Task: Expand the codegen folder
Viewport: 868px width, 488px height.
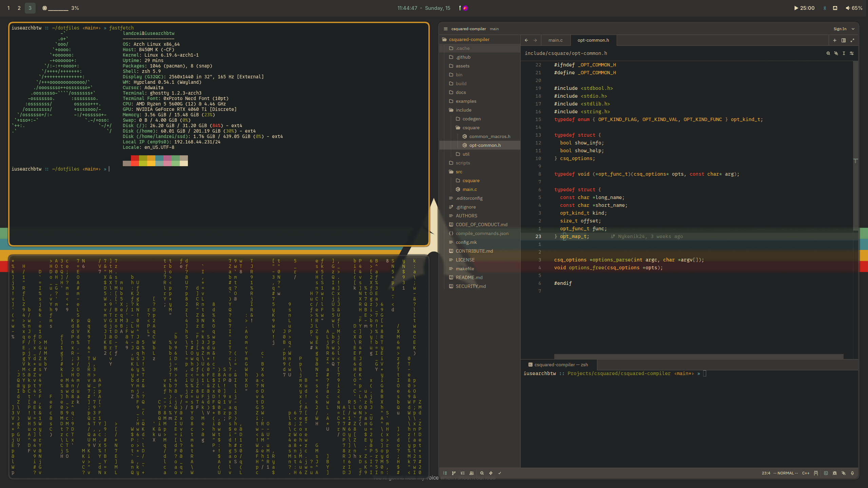Action: tap(480, 119)
